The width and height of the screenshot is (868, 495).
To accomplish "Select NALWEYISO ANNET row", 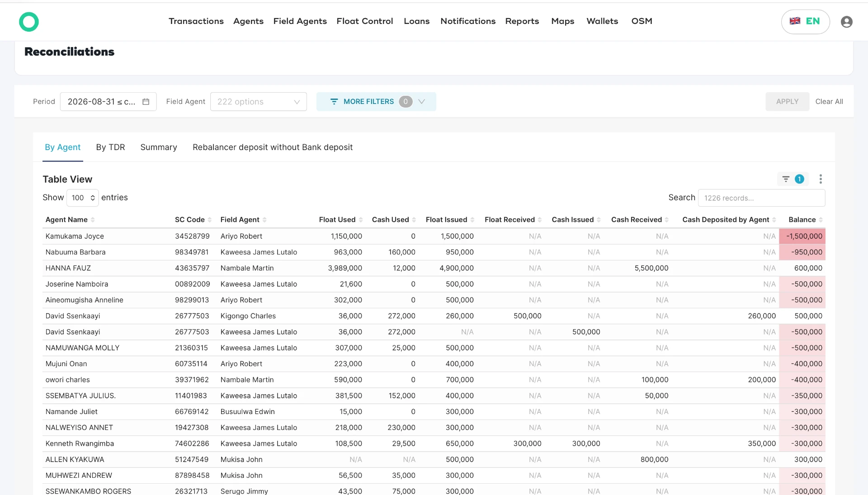I will [x=79, y=428].
